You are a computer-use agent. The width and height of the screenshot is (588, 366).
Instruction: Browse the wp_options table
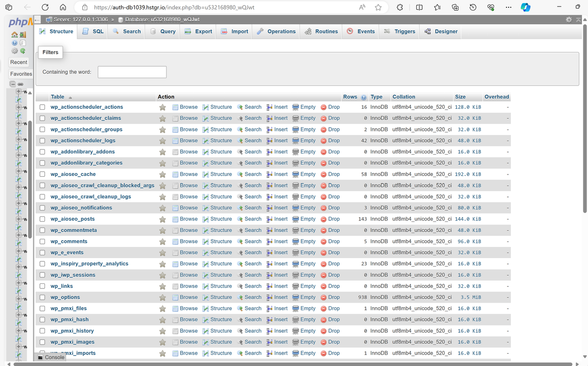click(x=188, y=297)
